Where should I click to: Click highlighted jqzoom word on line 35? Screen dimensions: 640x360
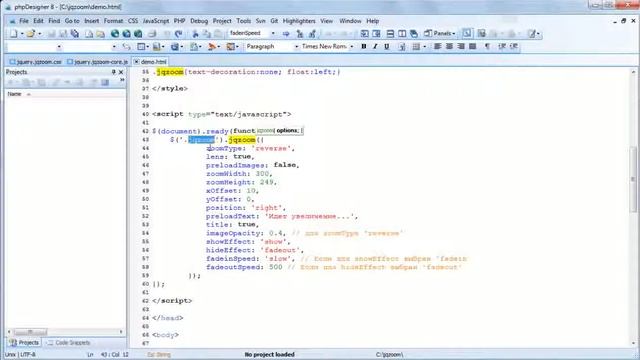[170, 72]
